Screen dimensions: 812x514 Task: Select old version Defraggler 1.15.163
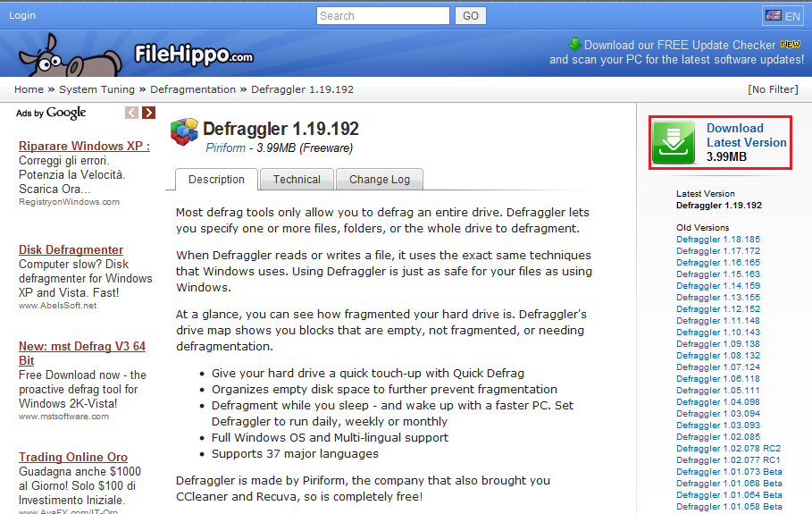click(718, 274)
